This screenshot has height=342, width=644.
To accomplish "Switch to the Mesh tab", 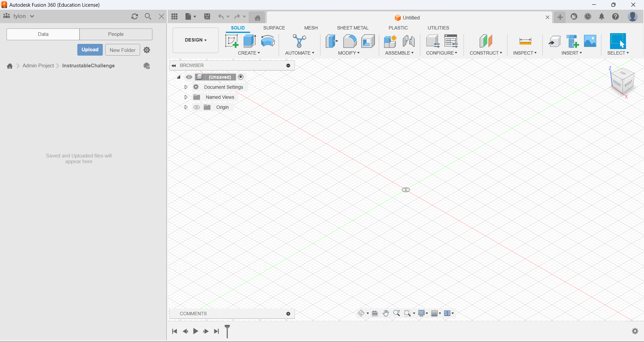I will click(311, 28).
